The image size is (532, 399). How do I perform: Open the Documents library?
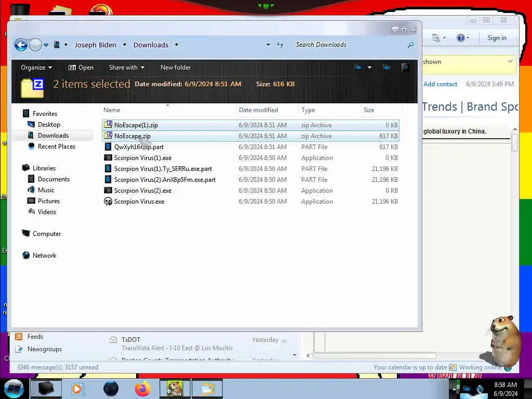(54, 179)
